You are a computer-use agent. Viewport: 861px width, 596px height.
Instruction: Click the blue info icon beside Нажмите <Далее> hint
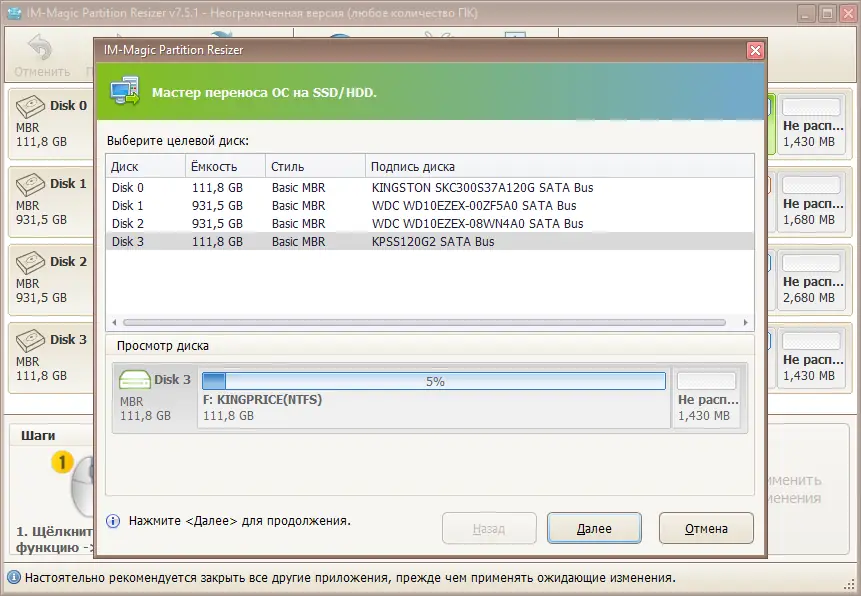(x=113, y=521)
